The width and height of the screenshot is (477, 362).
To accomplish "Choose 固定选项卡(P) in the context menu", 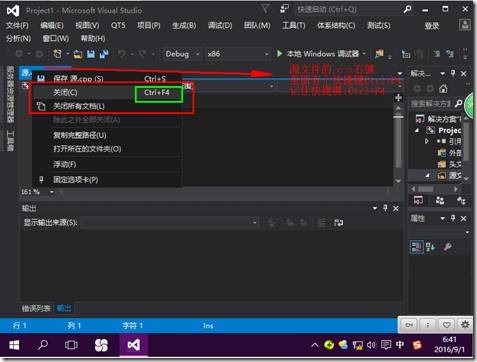I will coord(107,180).
